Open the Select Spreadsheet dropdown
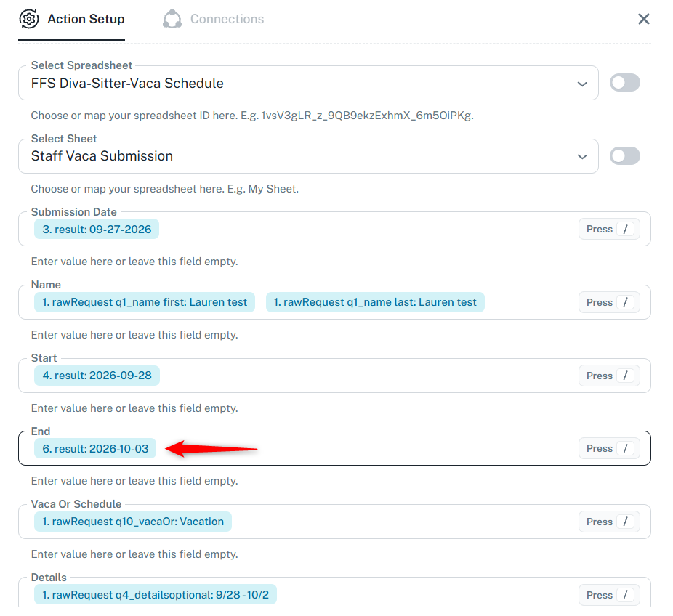The width and height of the screenshot is (673, 616). click(x=308, y=84)
